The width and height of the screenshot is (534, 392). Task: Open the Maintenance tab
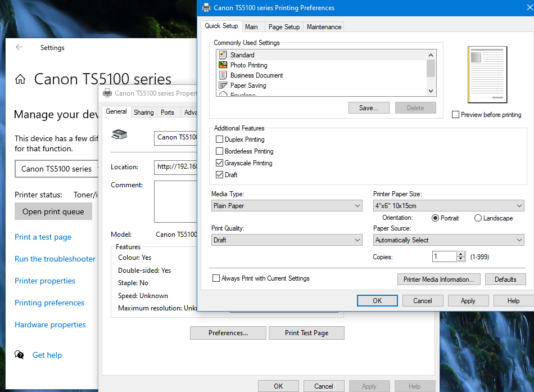[324, 26]
